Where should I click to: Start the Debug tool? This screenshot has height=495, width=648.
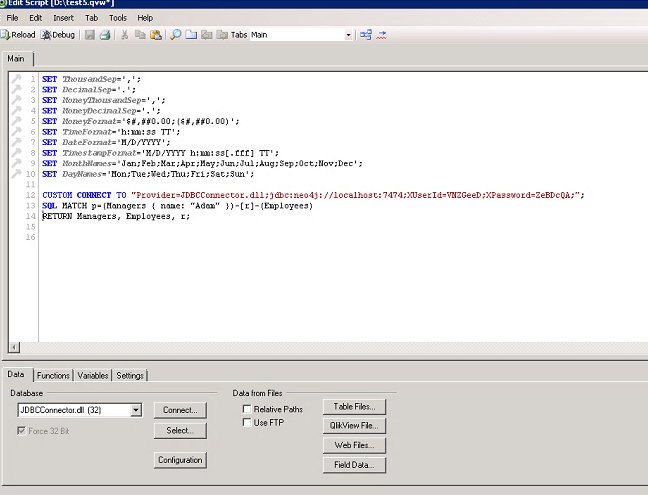tap(57, 35)
